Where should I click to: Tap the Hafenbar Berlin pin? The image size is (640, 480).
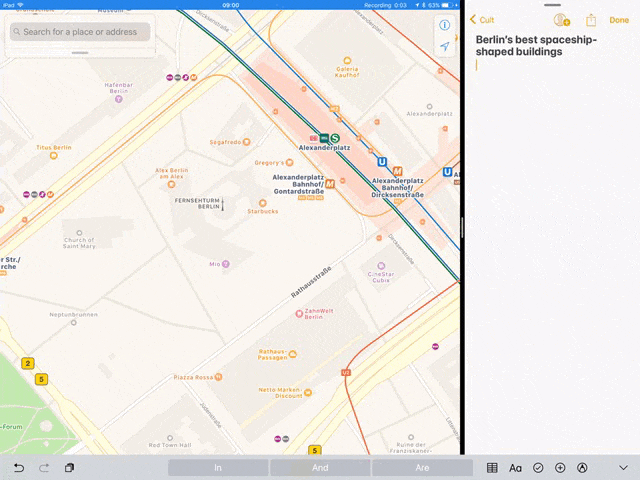118,99
